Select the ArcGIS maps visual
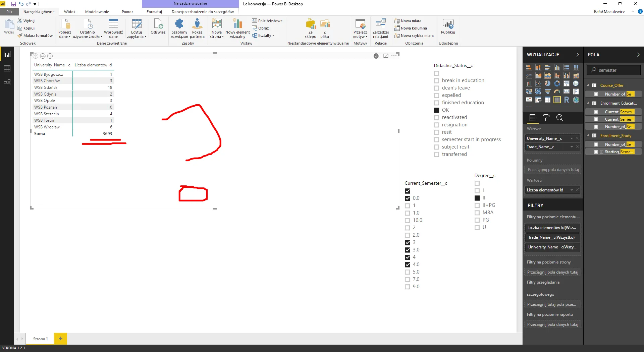The height and width of the screenshot is (352, 644). [x=576, y=100]
